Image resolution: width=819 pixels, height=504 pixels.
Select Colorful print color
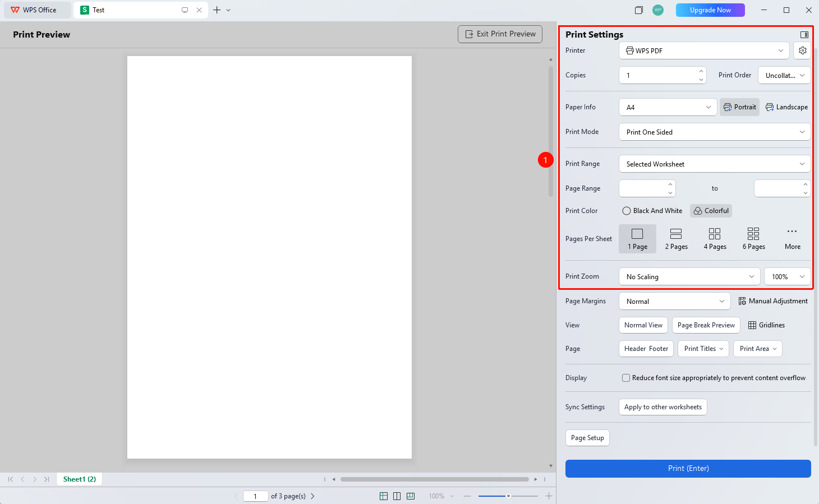tap(711, 211)
